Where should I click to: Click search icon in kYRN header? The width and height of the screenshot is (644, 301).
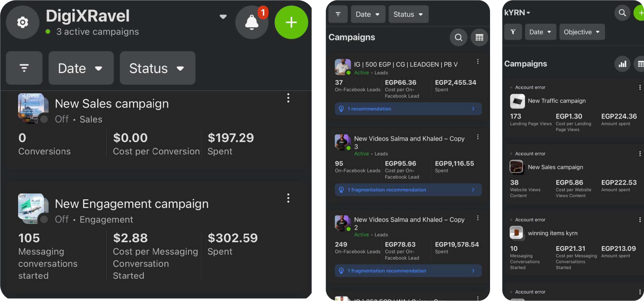click(x=622, y=13)
